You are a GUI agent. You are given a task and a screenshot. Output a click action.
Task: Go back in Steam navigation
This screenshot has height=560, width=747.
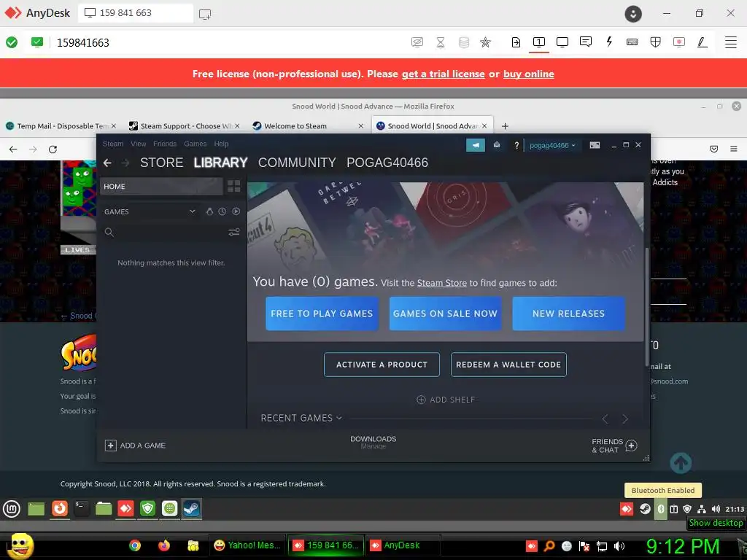pos(107,163)
